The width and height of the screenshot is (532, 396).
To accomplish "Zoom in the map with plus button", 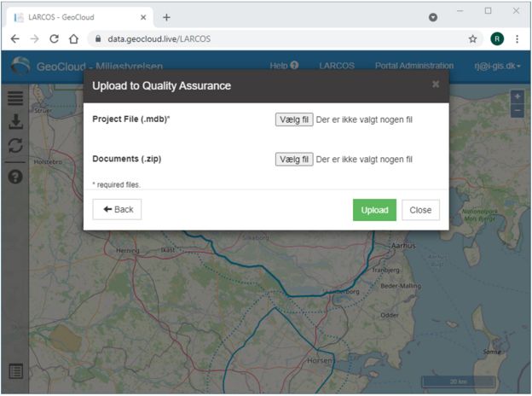I will (517, 96).
